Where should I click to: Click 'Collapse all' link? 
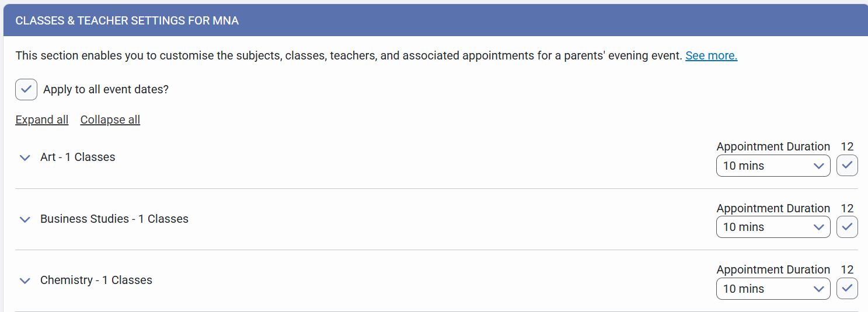(x=110, y=120)
